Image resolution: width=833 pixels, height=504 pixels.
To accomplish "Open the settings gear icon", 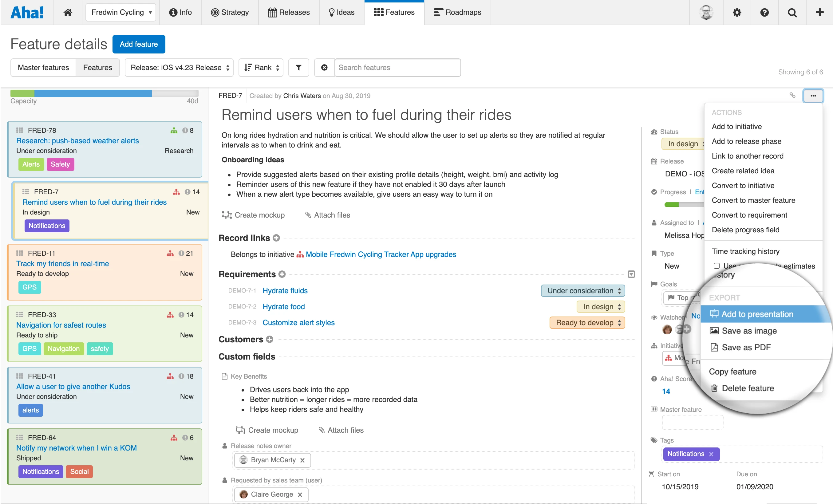I will coord(737,13).
